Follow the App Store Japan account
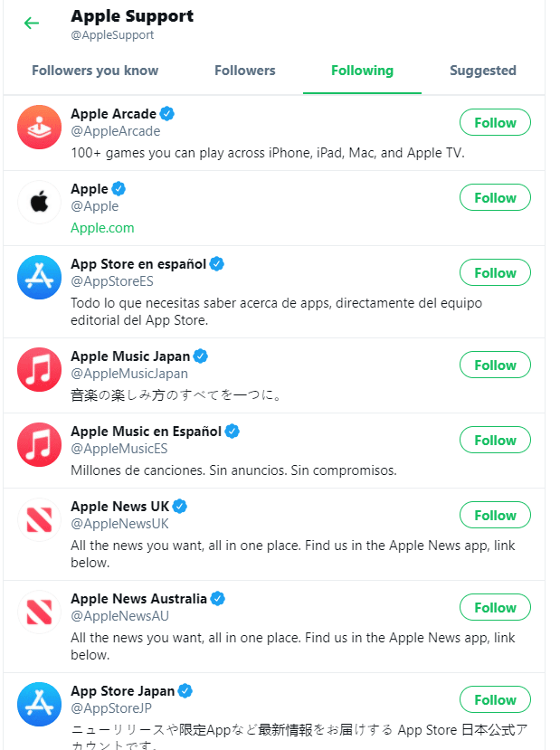560x750 pixels. [495, 699]
